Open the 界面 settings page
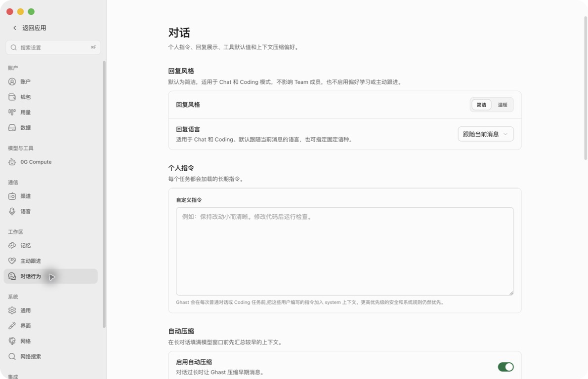 (x=50, y=326)
